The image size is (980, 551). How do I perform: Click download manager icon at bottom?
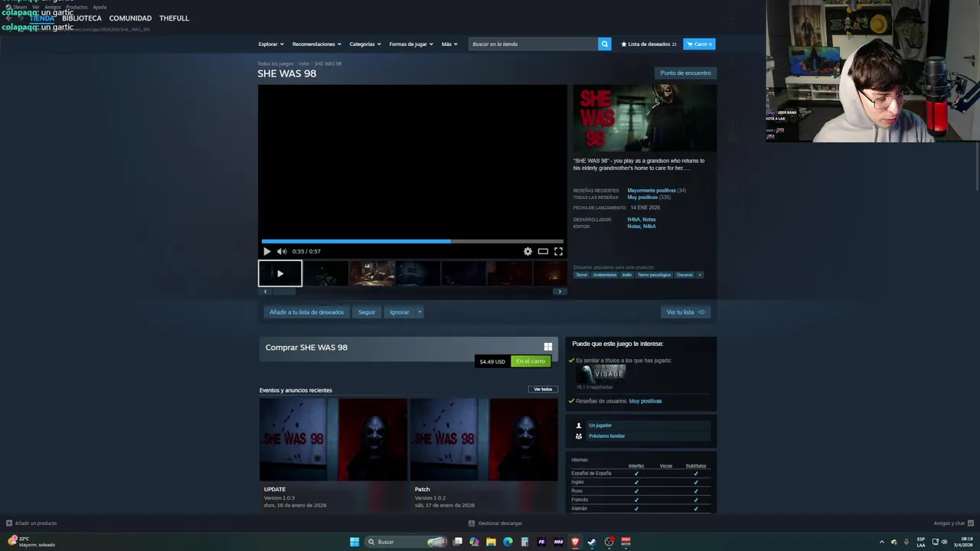tap(472, 523)
